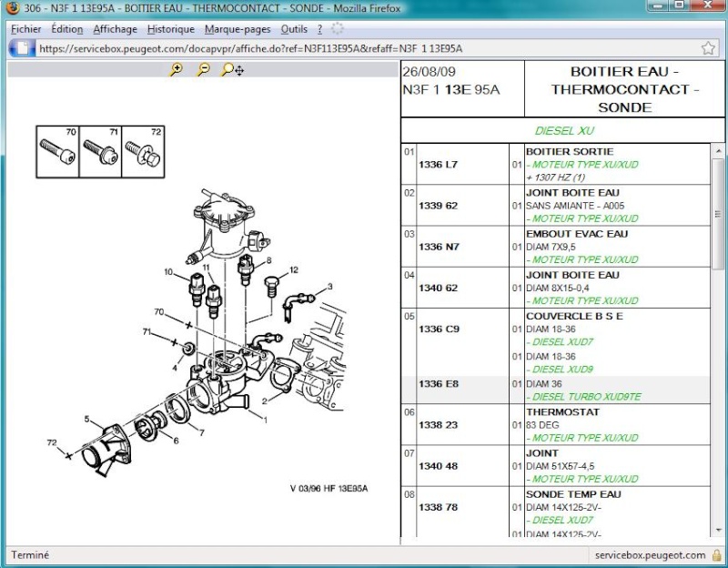This screenshot has height=568, width=728.
Task: Click callout number 12 on the diagram
Action: coord(293,269)
